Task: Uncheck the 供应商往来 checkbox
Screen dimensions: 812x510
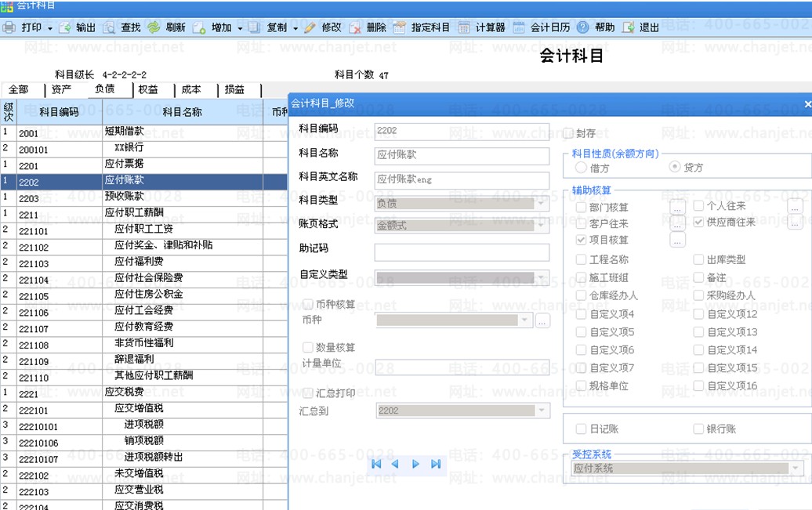Action: (x=698, y=222)
